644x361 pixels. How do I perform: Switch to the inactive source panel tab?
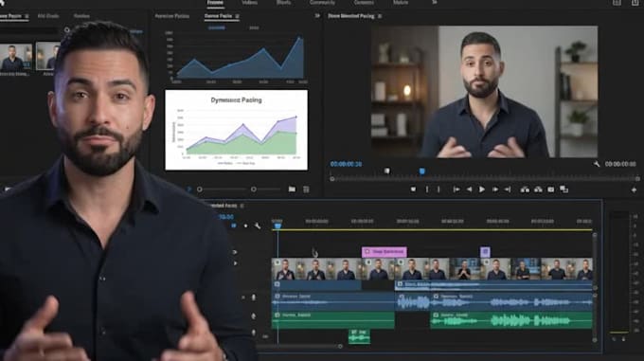coord(171,16)
